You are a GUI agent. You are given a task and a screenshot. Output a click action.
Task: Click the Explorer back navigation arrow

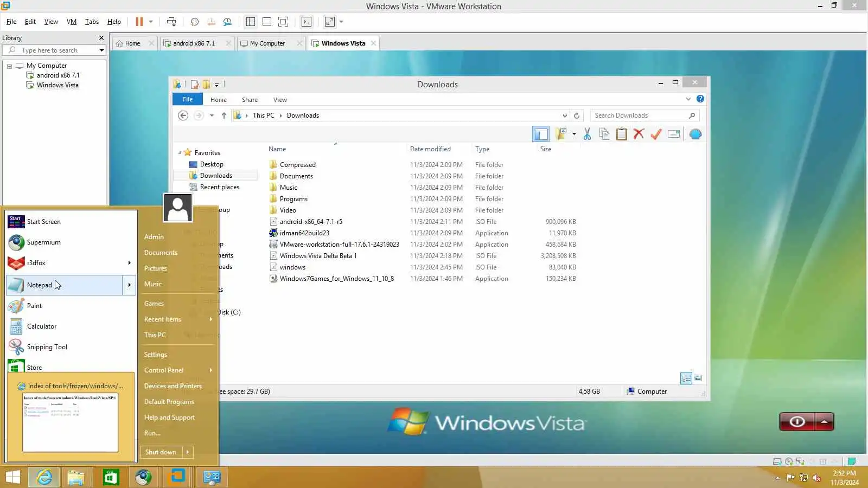pyautogui.click(x=183, y=115)
